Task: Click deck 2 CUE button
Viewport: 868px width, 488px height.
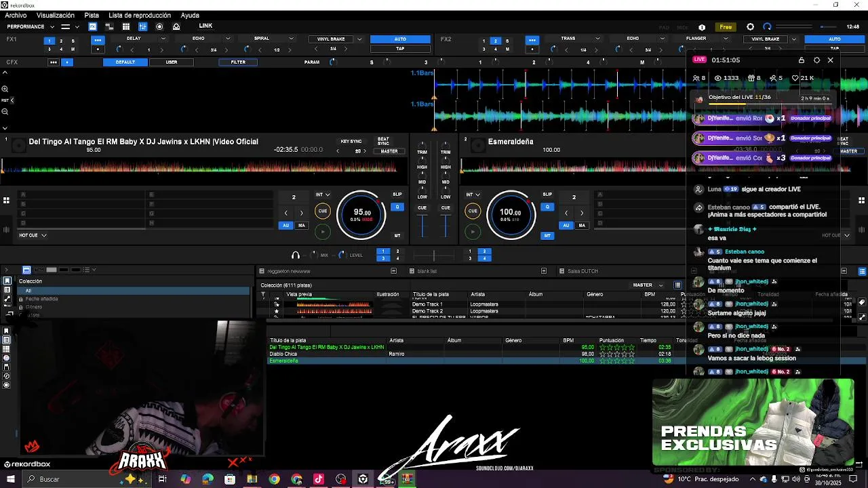Action: coord(473,211)
